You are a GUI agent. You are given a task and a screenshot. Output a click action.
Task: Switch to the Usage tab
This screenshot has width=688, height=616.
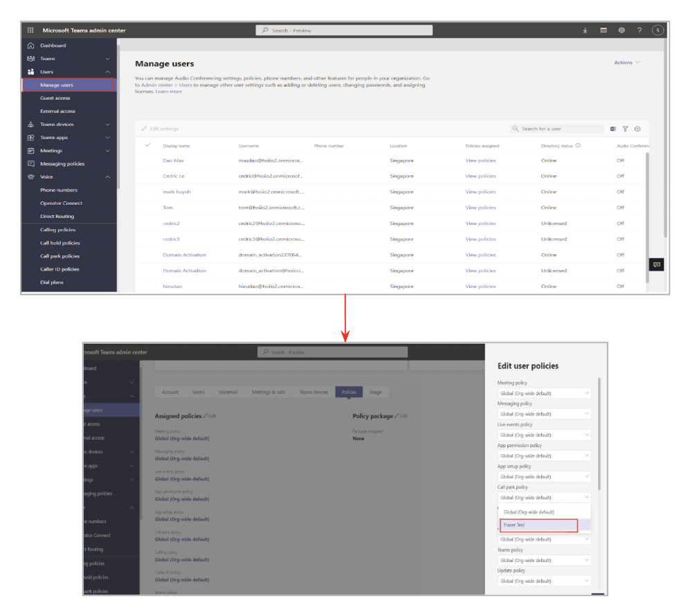(x=375, y=392)
